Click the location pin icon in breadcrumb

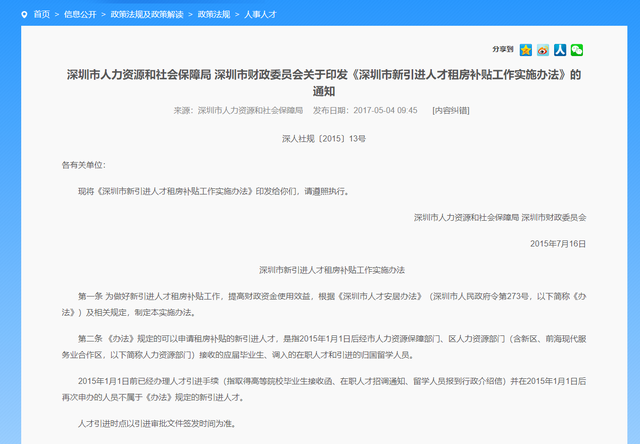click(24, 15)
